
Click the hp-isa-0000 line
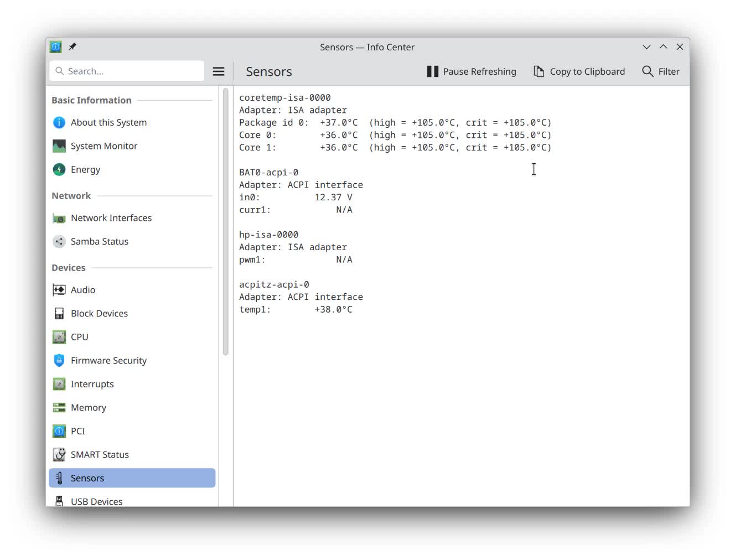(x=269, y=235)
